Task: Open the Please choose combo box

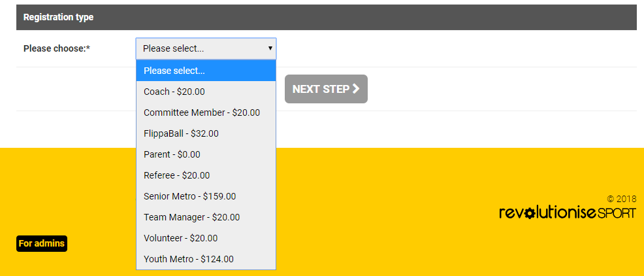Action: point(206,48)
